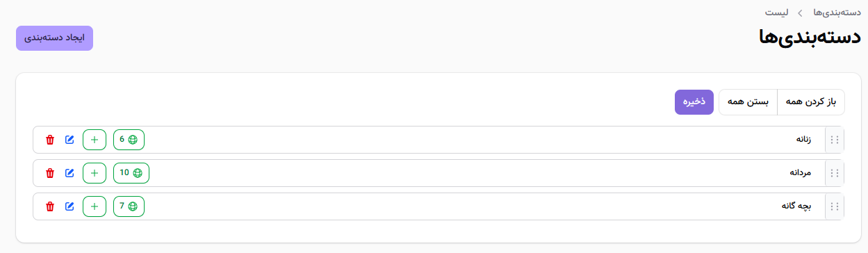
Task: Select the drag handle of زنانه row
Action: (x=835, y=140)
